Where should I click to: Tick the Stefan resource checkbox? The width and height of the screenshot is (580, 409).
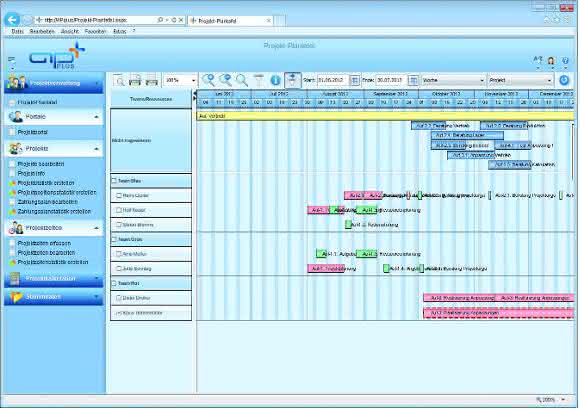click(119, 224)
